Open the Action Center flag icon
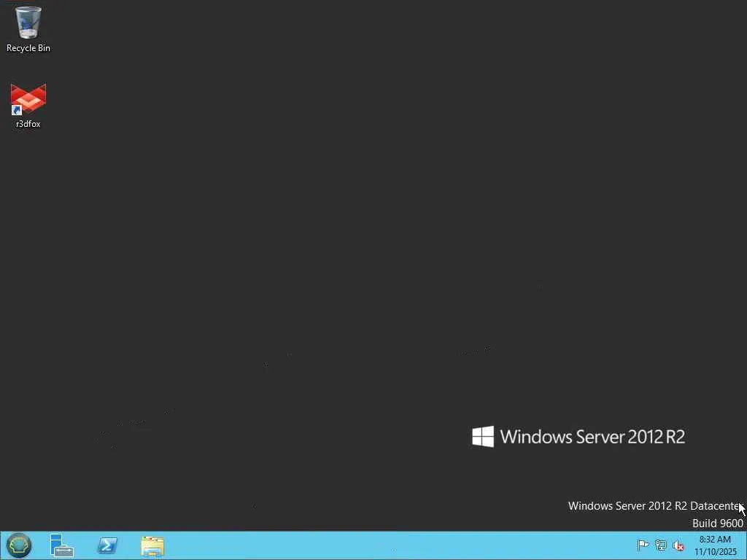The image size is (747, 560). 643,545
